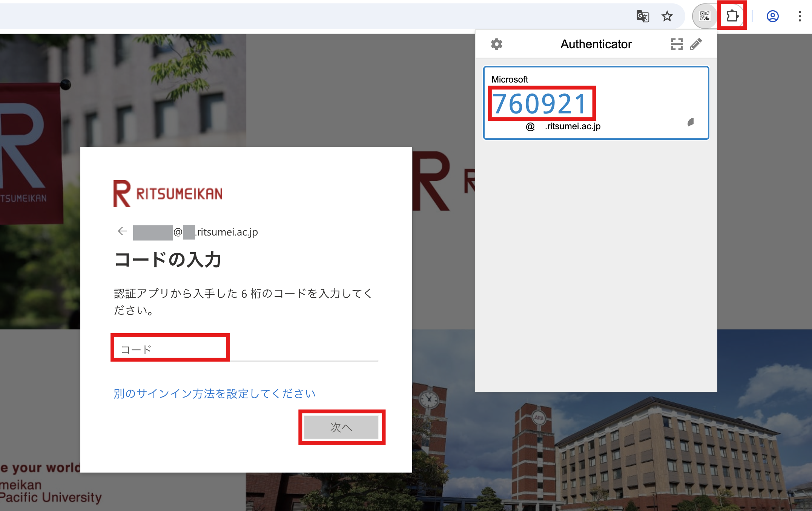Copy the Microsoft code 760921
The image size is (812, 511).
(x=540, y=104)
